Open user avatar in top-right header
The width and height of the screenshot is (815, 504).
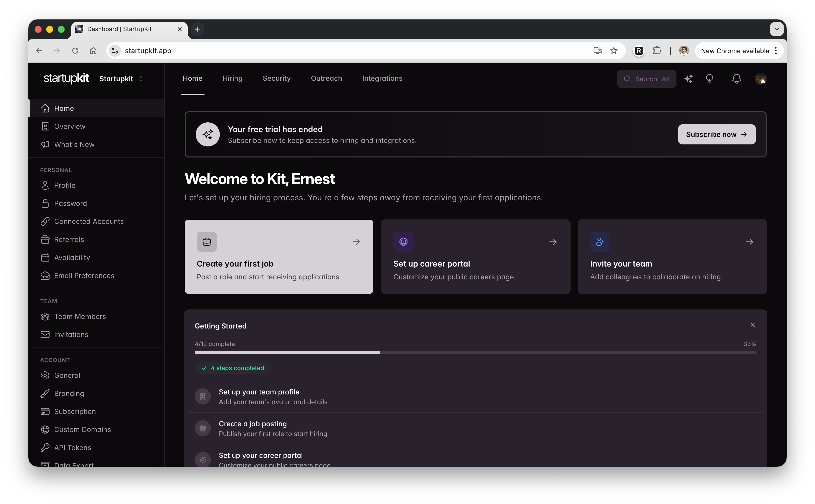pyautogui.click(x=760, y=79)
